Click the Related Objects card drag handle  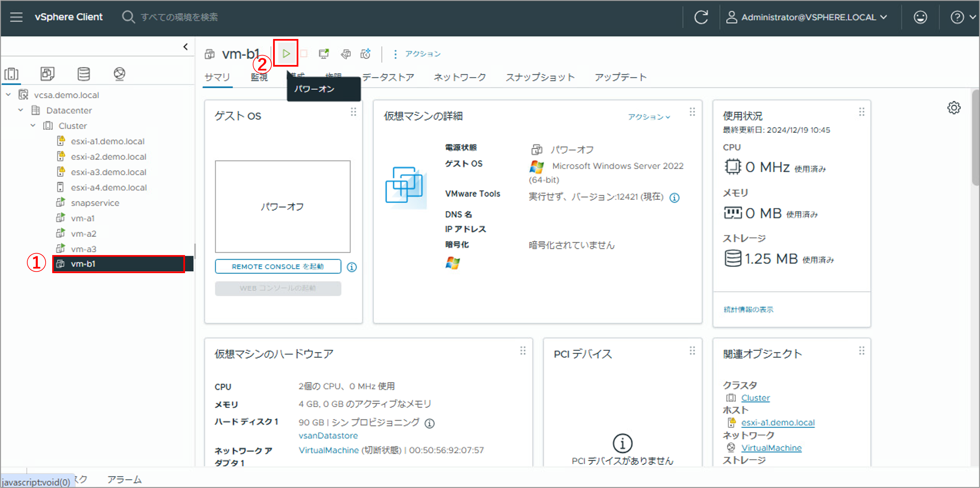(861, 350)
